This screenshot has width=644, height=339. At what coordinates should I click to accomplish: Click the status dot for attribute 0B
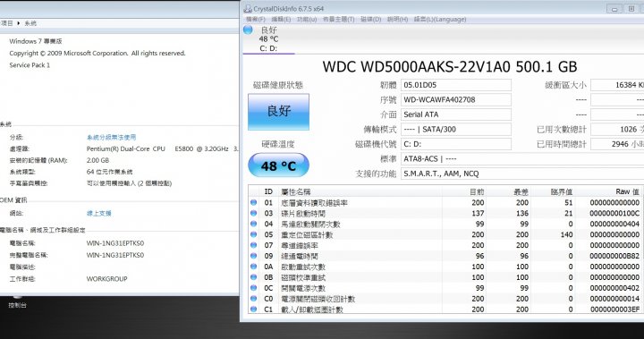point(253,277)
